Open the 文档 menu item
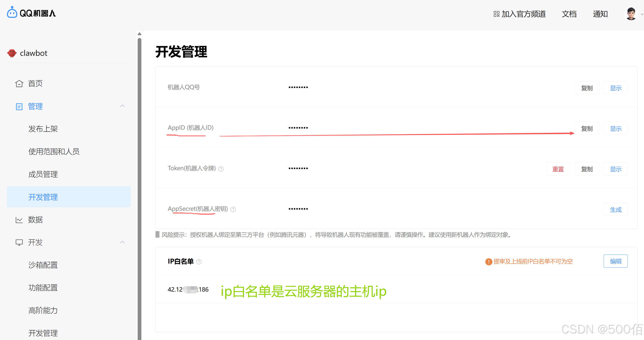 pos(569,14)
